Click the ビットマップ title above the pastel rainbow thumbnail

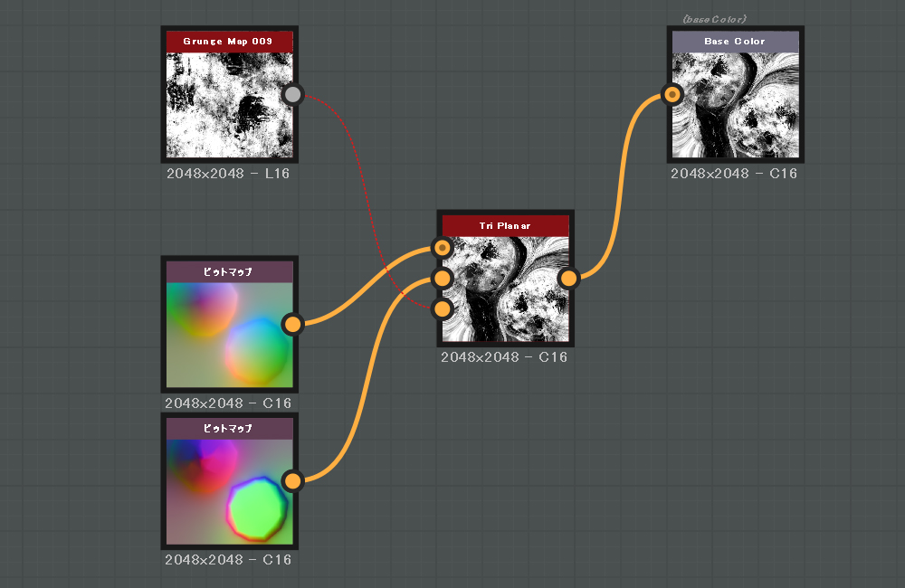pos(229,271)
